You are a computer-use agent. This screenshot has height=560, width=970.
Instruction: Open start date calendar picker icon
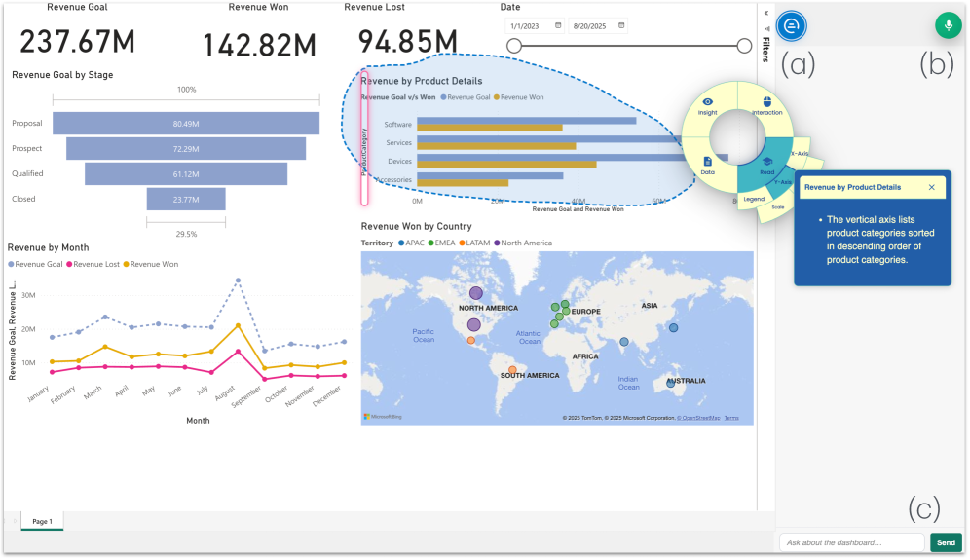click(558, 25)
